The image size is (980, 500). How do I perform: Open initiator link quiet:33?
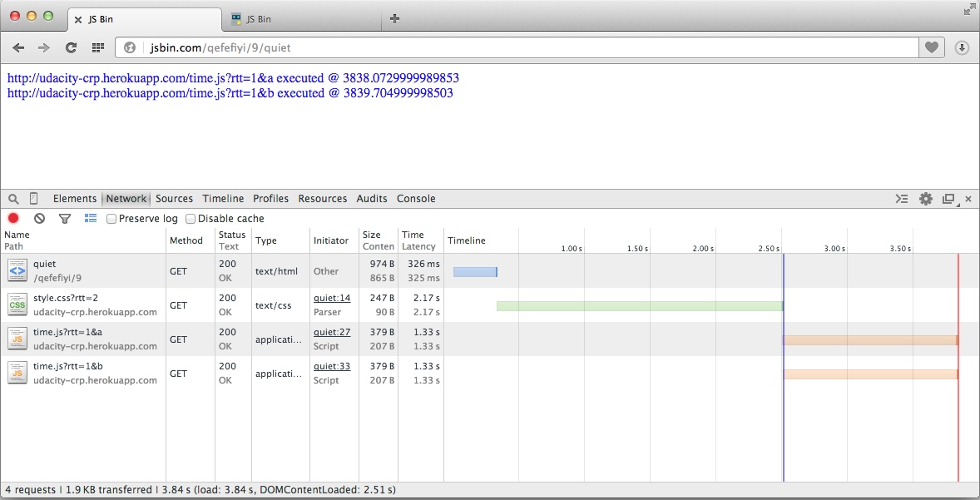(332, 366)
